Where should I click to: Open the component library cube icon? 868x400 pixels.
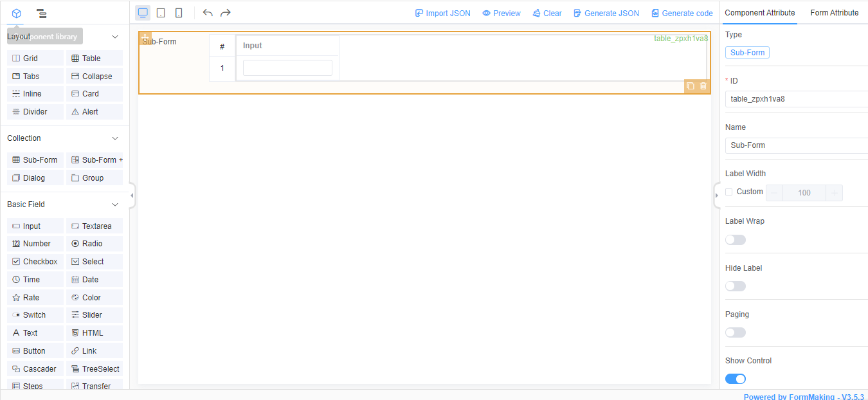click(17, 13)
